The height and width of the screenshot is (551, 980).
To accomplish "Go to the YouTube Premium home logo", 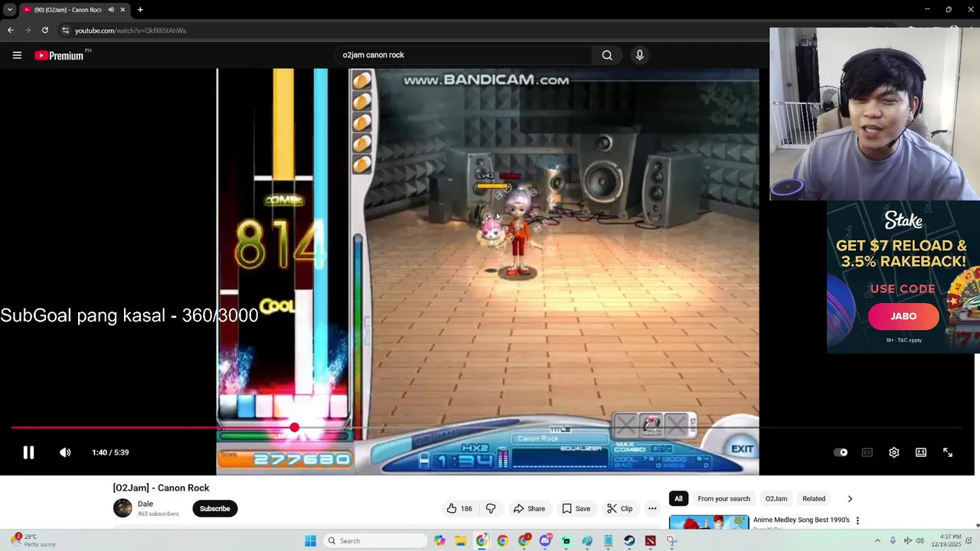I will [x=59, y=55].
